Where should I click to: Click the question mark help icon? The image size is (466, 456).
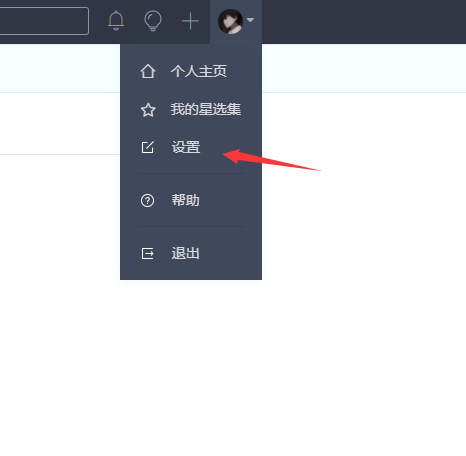pyautogui.click(x=147, y=201)
